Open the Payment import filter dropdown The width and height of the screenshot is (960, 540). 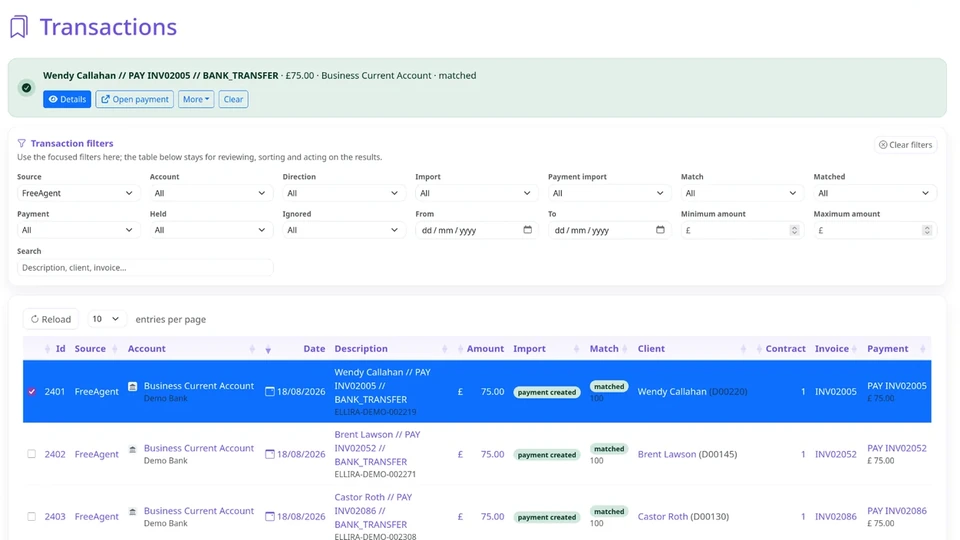click(x=609, y=193)
